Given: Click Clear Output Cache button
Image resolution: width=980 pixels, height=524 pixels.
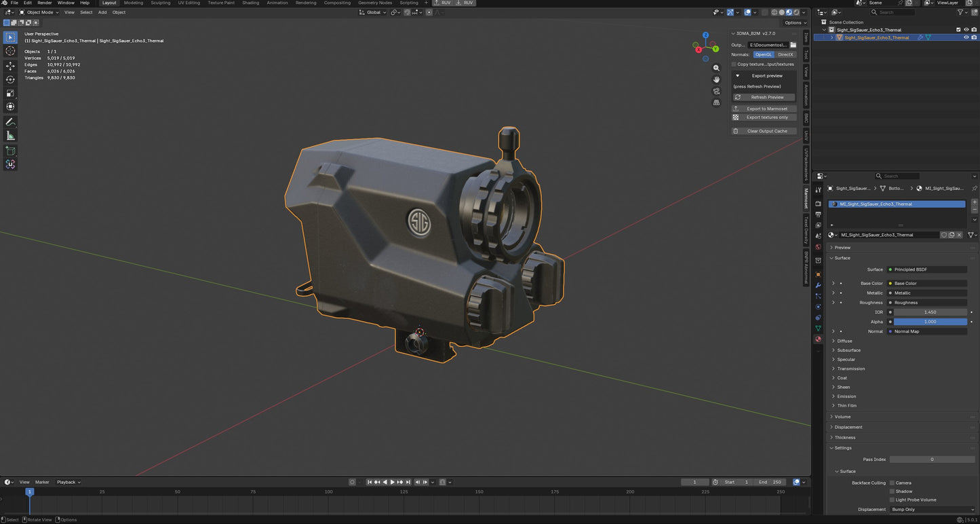Looking at the screenshot, I should (x=764, y=131).
